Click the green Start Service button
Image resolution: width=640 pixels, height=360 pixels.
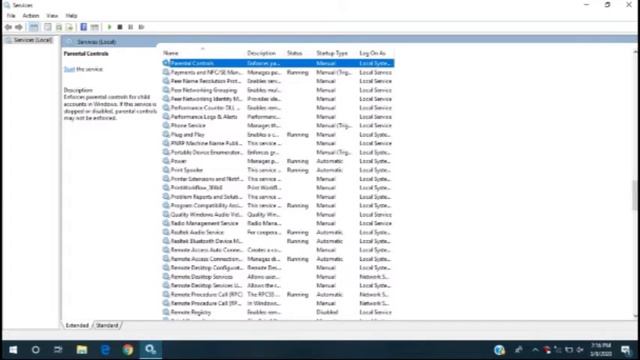click(109, 27)
